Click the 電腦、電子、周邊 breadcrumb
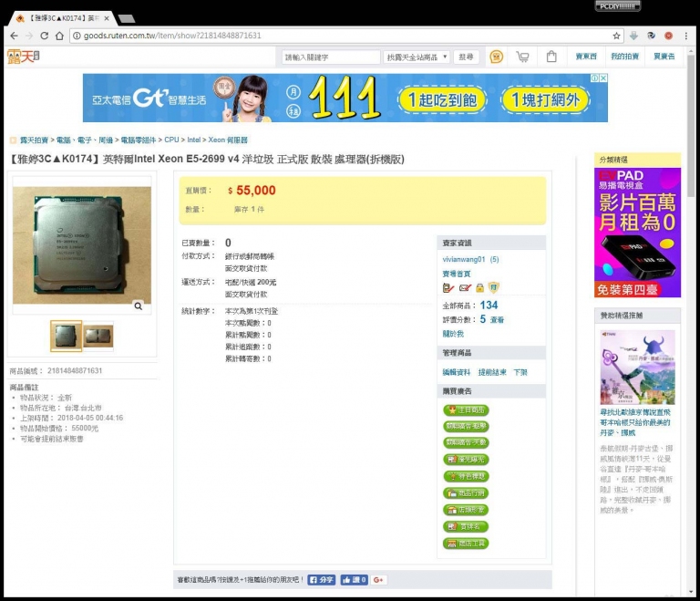This screenshot has width=700, height=601. point(85,140)
